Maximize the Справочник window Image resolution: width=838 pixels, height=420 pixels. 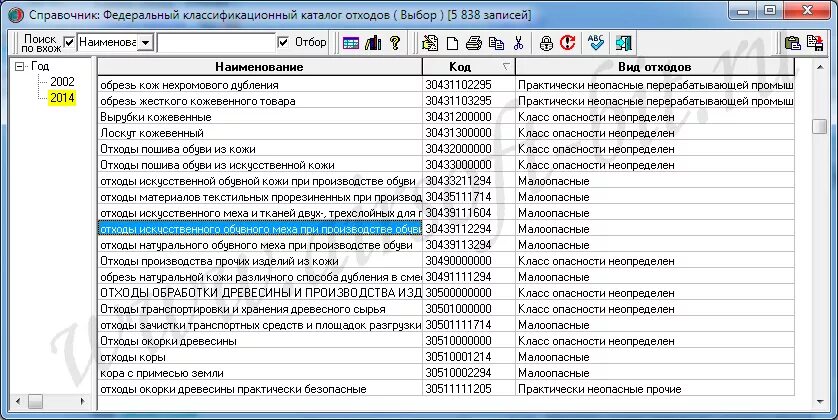tap(770, 11)
